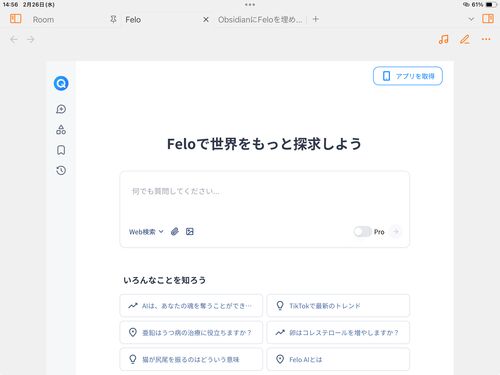500x375 pixels.
Task: Open suggestion AIは、あなたの魂を奪うことができ
Action: click(191, 306)
